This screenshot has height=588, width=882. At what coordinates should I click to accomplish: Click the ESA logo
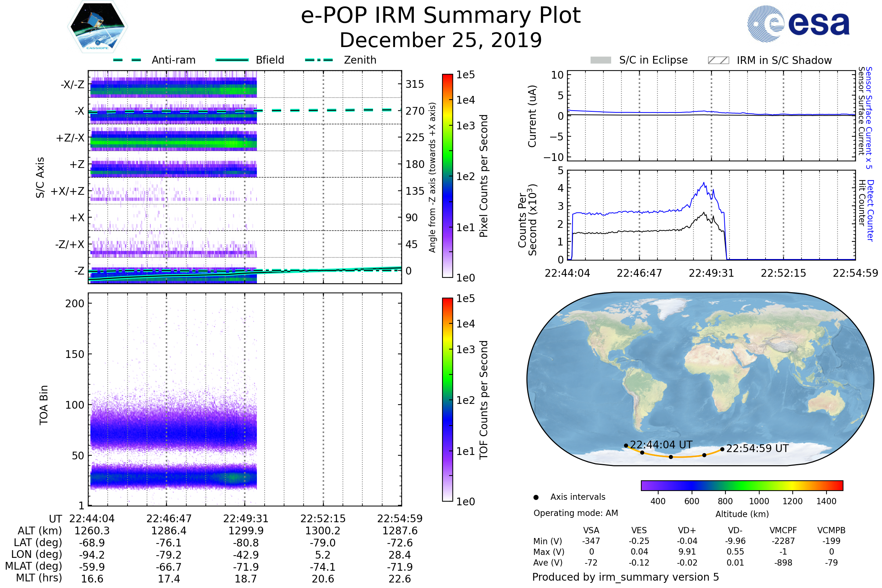click(x=798, y=24)
